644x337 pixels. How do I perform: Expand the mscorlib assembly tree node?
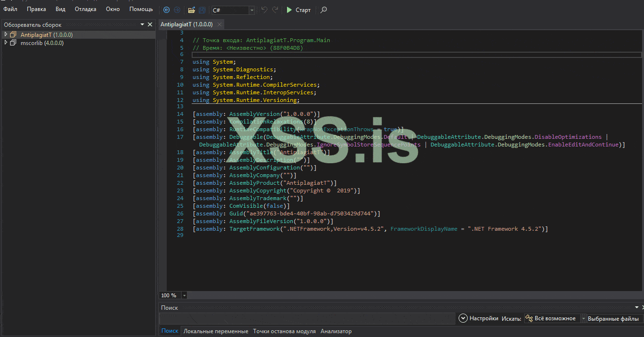tap(6, 43)
